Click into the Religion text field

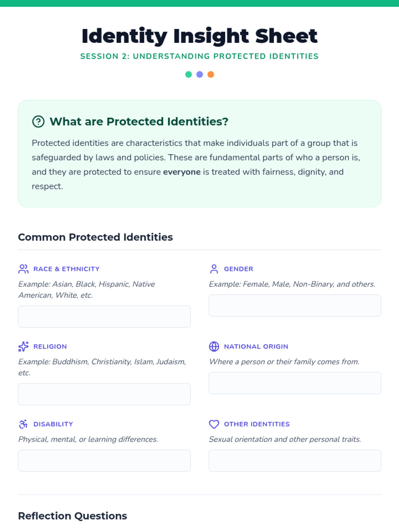[x=104, y=394]
